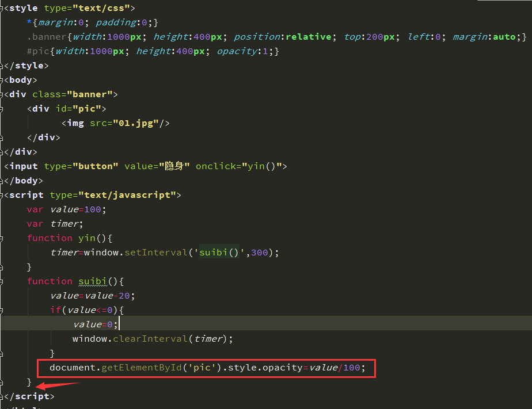Viewport: 532px width, 409px height.
Task: Click the number 20 in value=value-20
Action: coord(124,296)
